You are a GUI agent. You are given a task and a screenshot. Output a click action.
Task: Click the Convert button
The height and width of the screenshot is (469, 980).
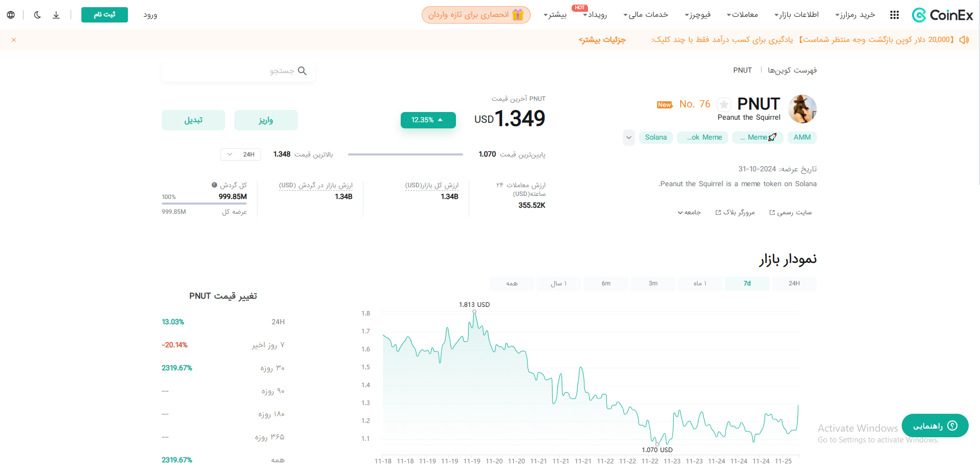(193, 120)
